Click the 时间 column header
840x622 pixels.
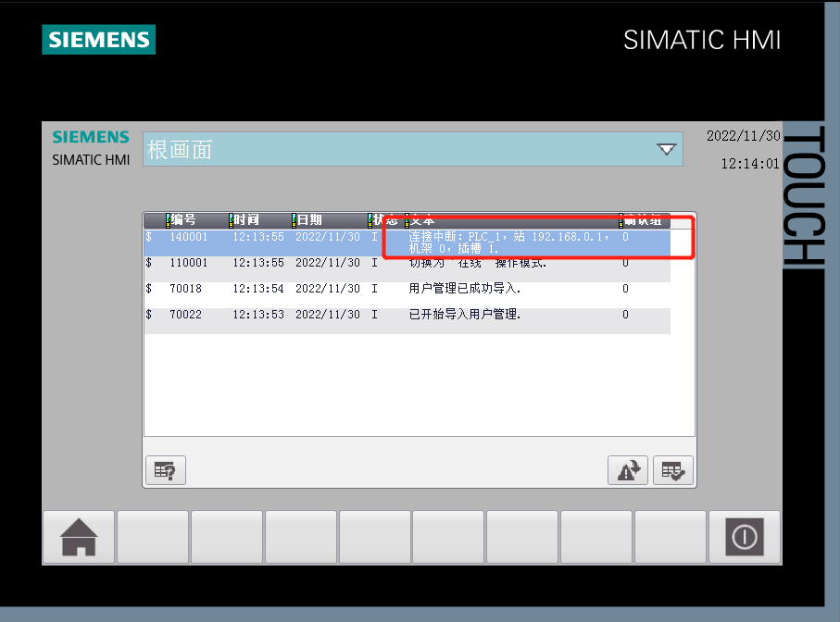click(246, 220)
